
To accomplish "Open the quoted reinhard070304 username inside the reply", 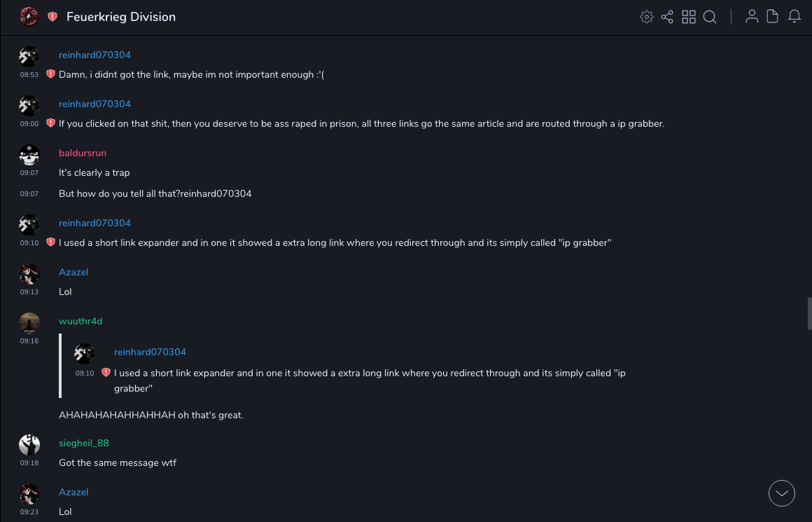I will [x=150, y=352].
